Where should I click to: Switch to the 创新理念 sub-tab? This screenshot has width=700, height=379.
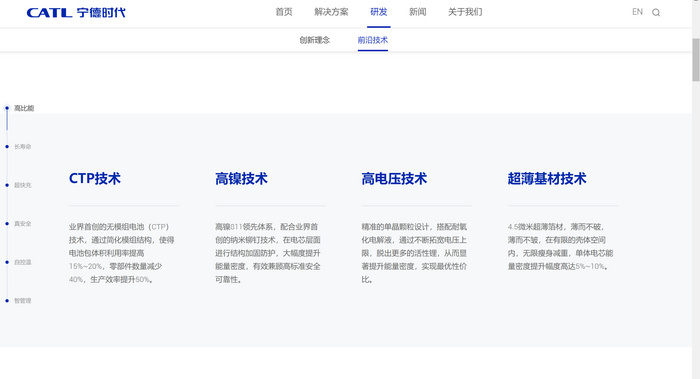pos(315,40)
